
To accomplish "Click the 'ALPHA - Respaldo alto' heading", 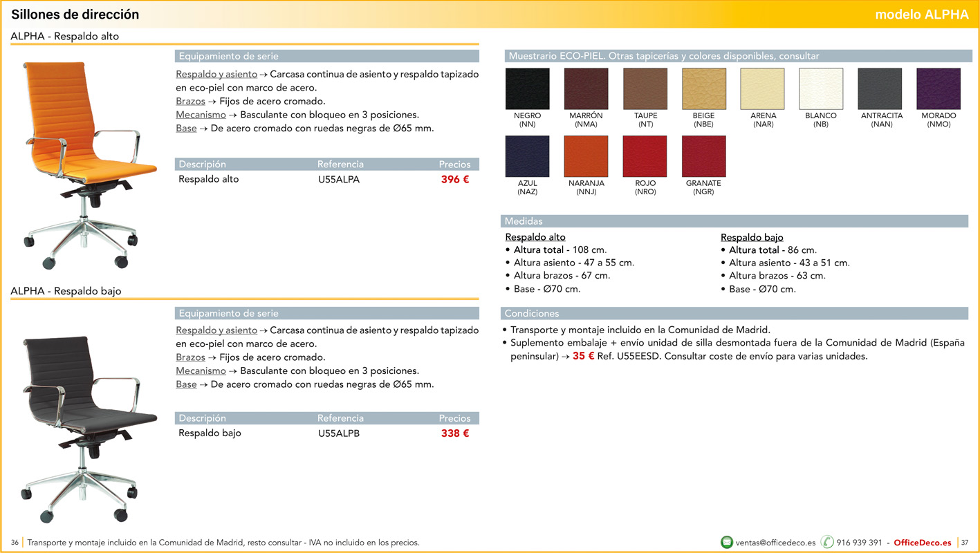I will (x=65, y=36).
